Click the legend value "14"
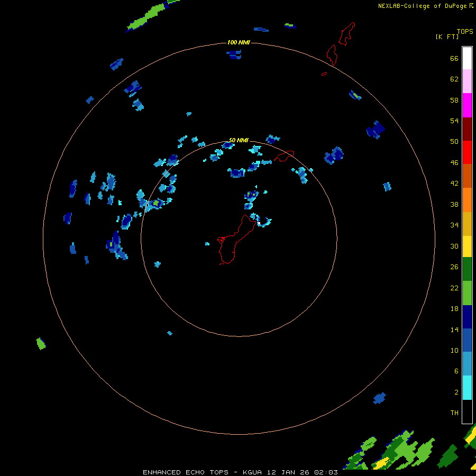The width and height of the screenshot is (476, 476). point(454,329)
